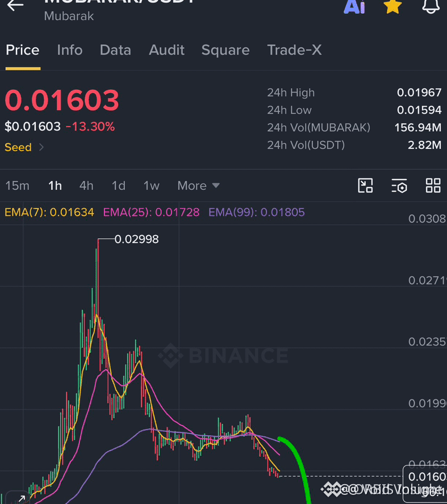Switch to the Data tab

pos(115,50)
